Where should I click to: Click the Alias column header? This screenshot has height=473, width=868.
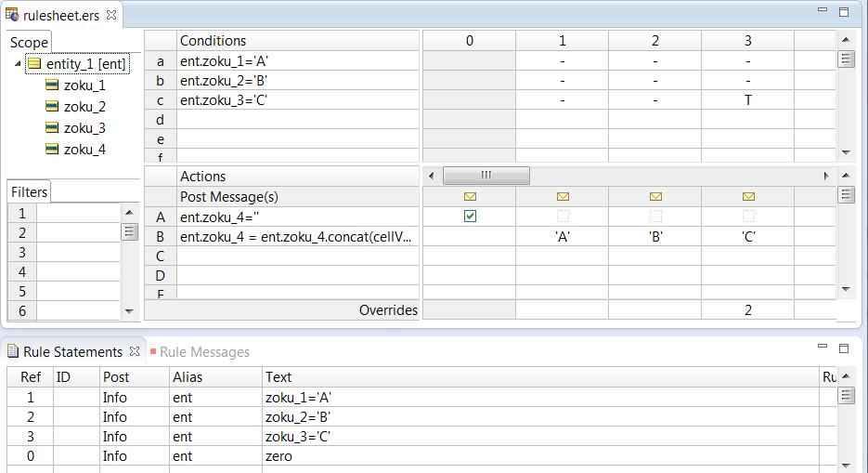click(x=215, y=377)
